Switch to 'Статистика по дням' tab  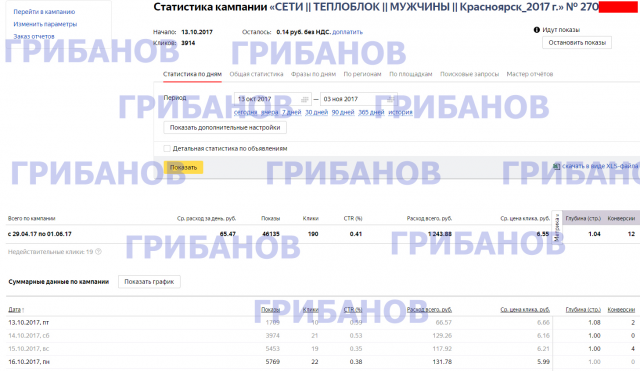point(192,74)
